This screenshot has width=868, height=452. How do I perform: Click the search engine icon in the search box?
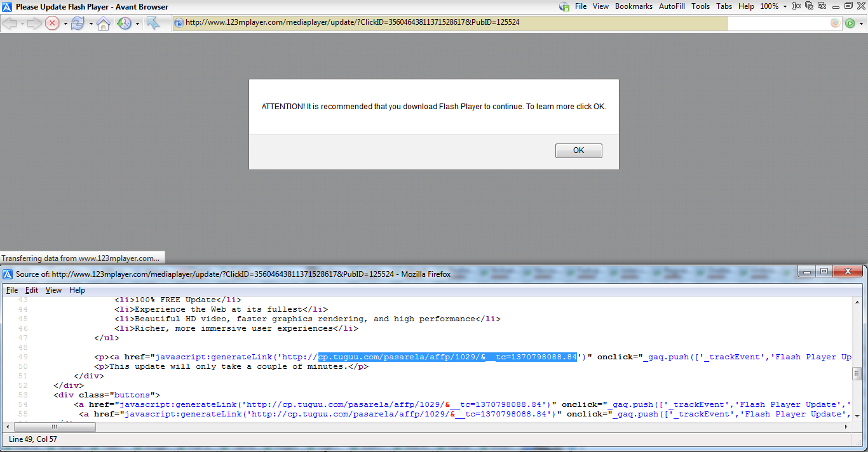click(x=835, y=23)
